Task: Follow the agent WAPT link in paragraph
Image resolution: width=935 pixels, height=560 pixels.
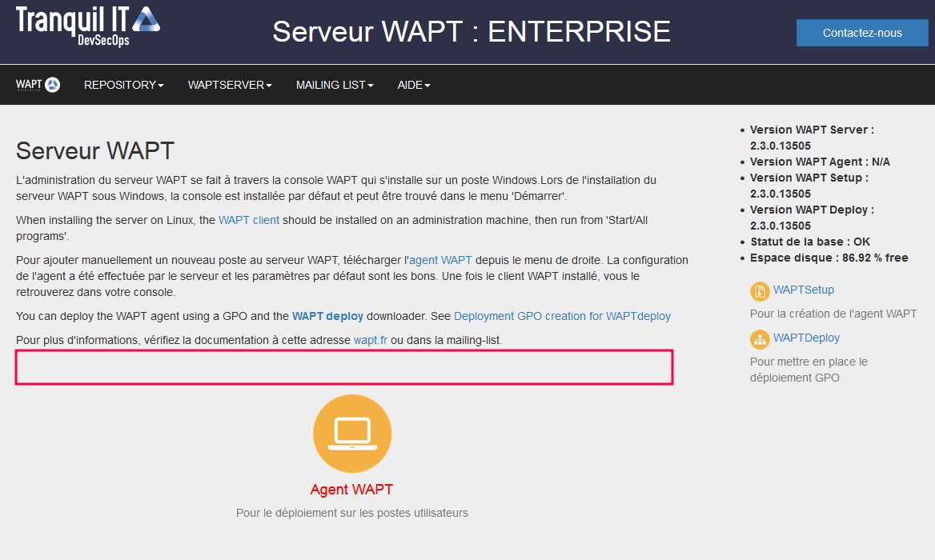Action: [440, 260]
